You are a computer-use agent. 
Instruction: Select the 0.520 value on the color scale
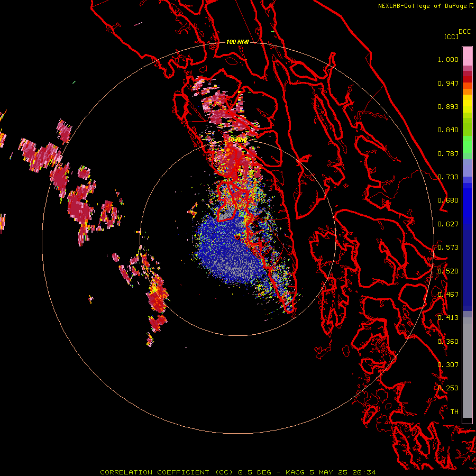click(x=448, y=271)
